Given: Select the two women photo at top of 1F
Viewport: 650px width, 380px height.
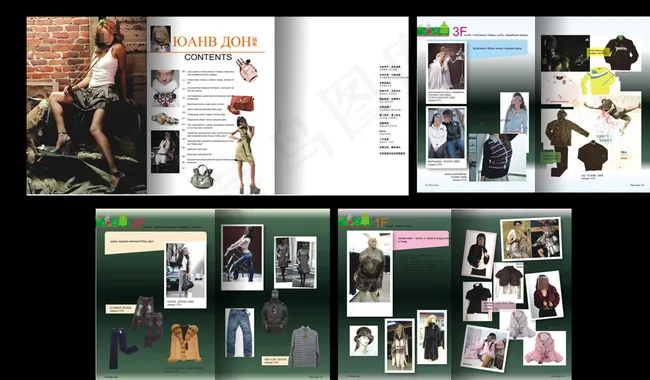Looking at the screenshot, I should click(531, 239).
